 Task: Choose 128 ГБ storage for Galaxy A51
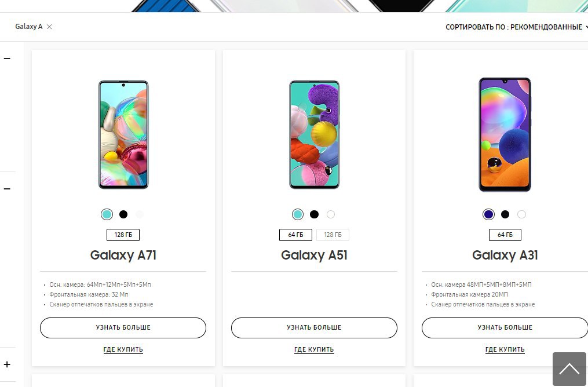[x=333, y=235]
